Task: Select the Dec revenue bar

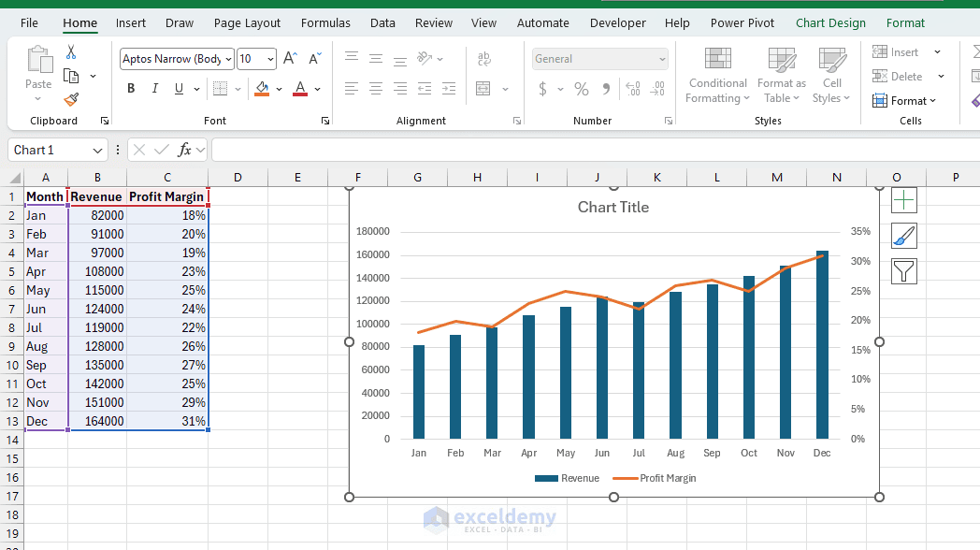Action: coord(822,345)
